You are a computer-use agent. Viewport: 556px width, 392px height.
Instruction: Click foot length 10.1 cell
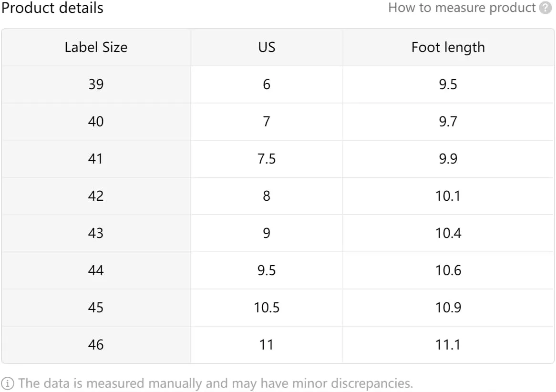(x=448, y=196)
